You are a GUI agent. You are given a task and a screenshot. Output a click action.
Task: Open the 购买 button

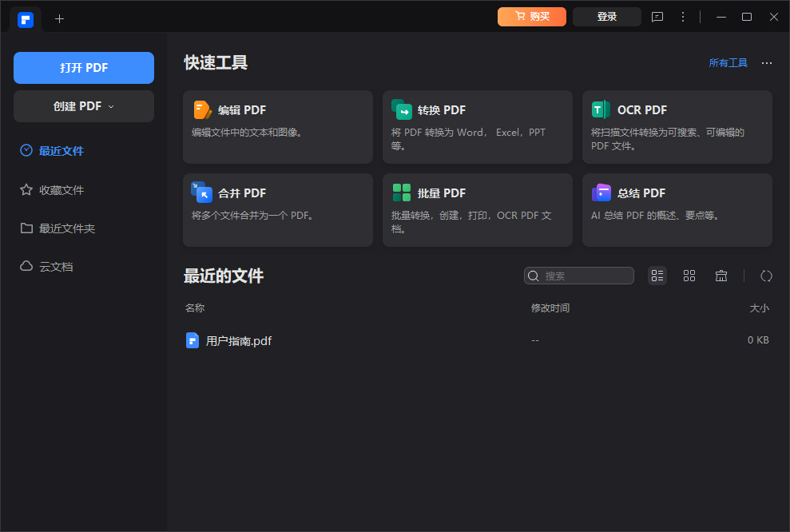531,16
